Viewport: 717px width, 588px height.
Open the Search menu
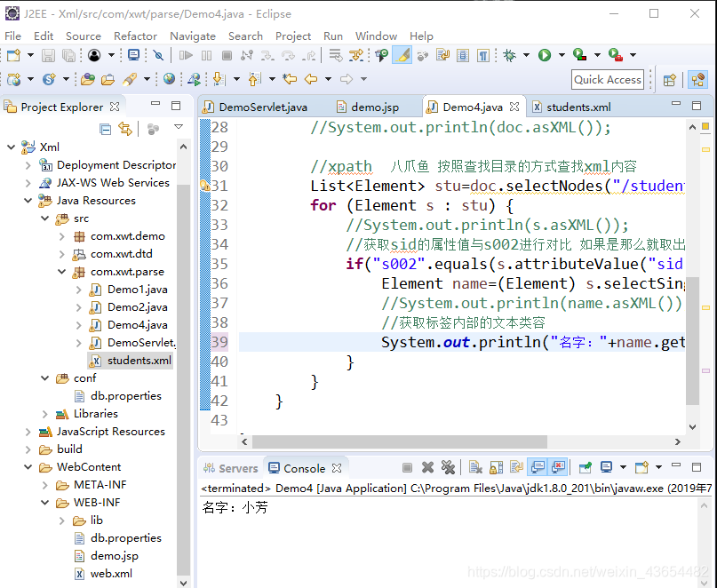point(245,36)
